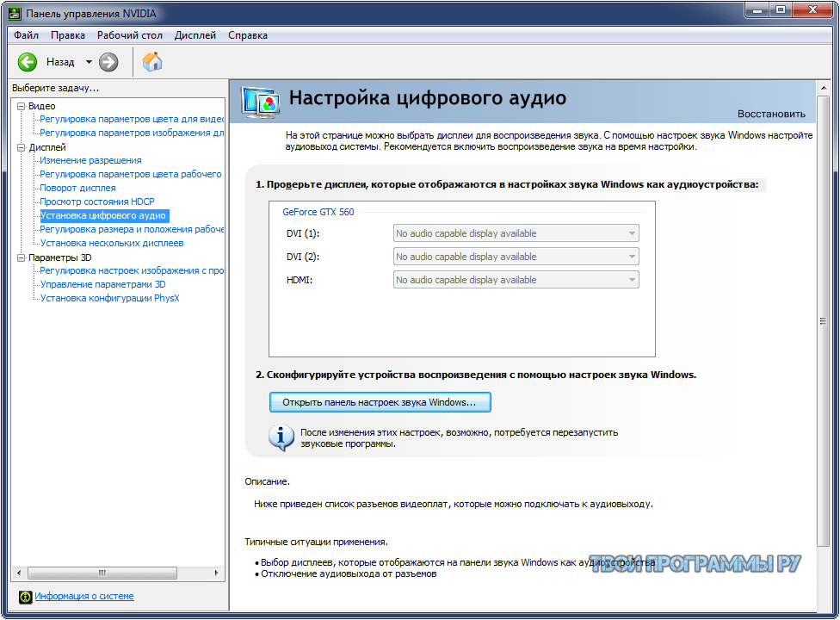The width and height of the screenshot is (840, 620).
Task: Open the Back history dropdown arrow
Action: tap(89, 62)
